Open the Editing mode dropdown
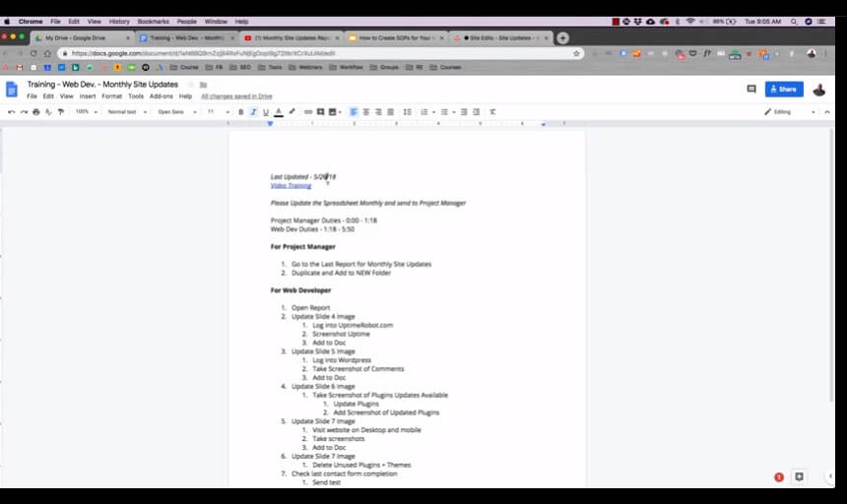Screen dimensions: 847x504 pyautogui.click(x=789, y=111)
